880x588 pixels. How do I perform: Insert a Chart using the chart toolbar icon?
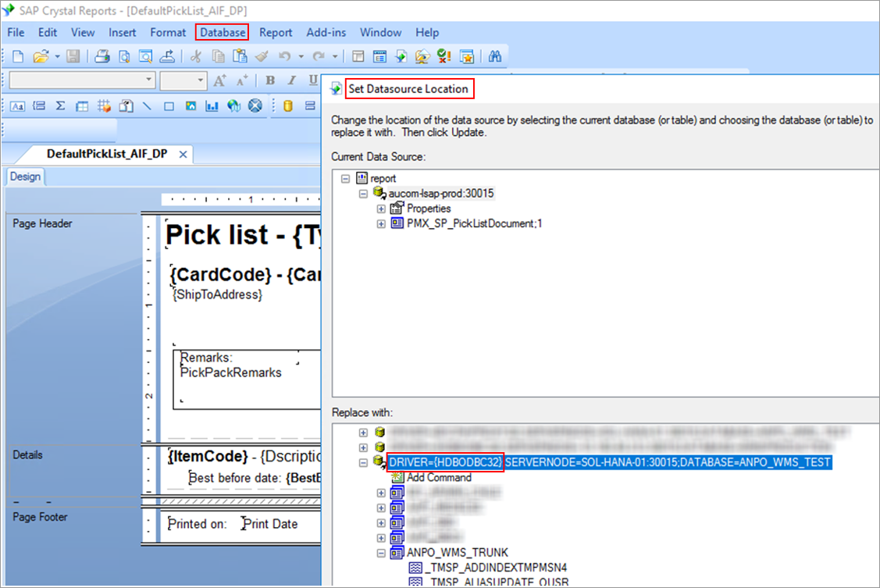213,106
